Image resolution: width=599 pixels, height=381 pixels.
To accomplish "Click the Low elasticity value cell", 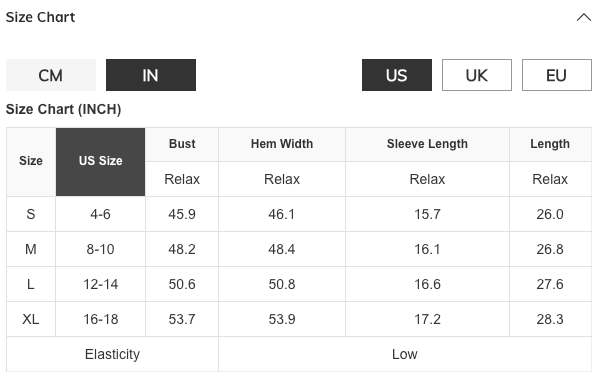I will point(405,354).
